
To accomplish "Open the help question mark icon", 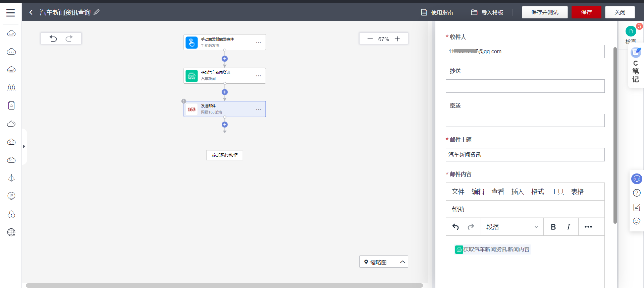I will (x=637, y=193).
